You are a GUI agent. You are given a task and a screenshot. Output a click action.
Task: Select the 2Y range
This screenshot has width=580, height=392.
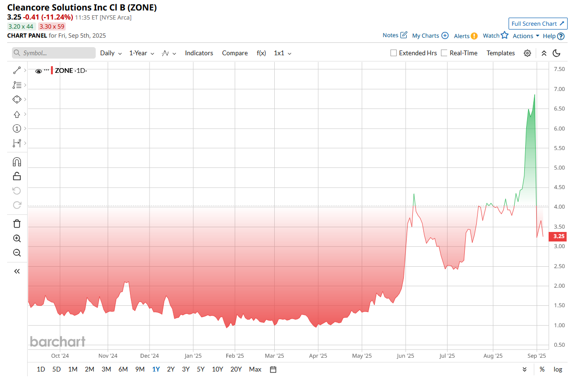[x=170, y=369]
